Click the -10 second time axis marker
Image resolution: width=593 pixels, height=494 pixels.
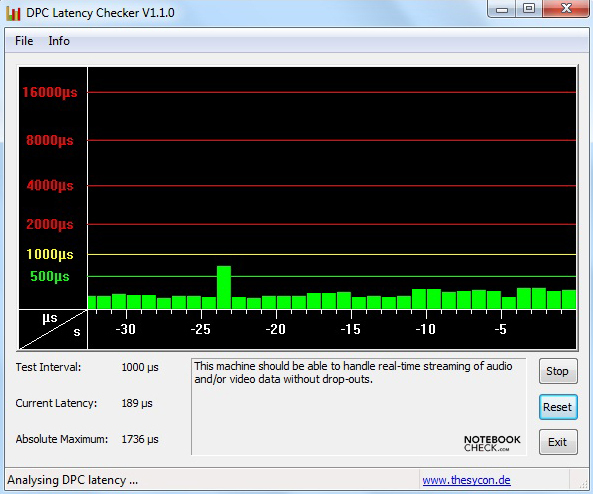(425, 329)
